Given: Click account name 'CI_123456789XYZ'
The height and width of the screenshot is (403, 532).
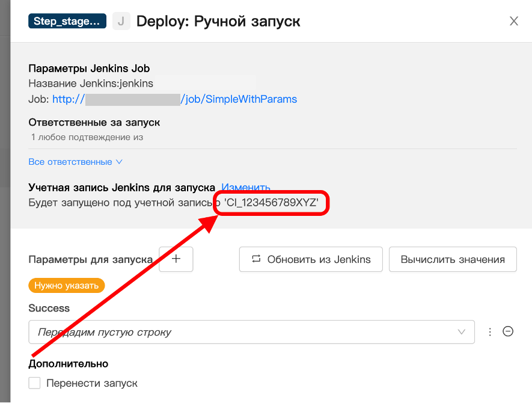Looking at the screenshot, I should click(271, 203).
